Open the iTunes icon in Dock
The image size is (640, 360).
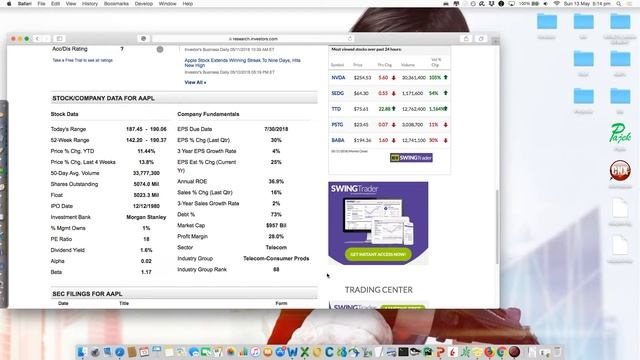click(x=256, y=352)
